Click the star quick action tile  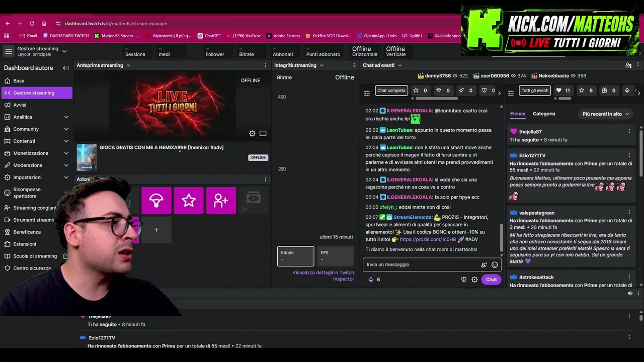[x=189, y=200]
